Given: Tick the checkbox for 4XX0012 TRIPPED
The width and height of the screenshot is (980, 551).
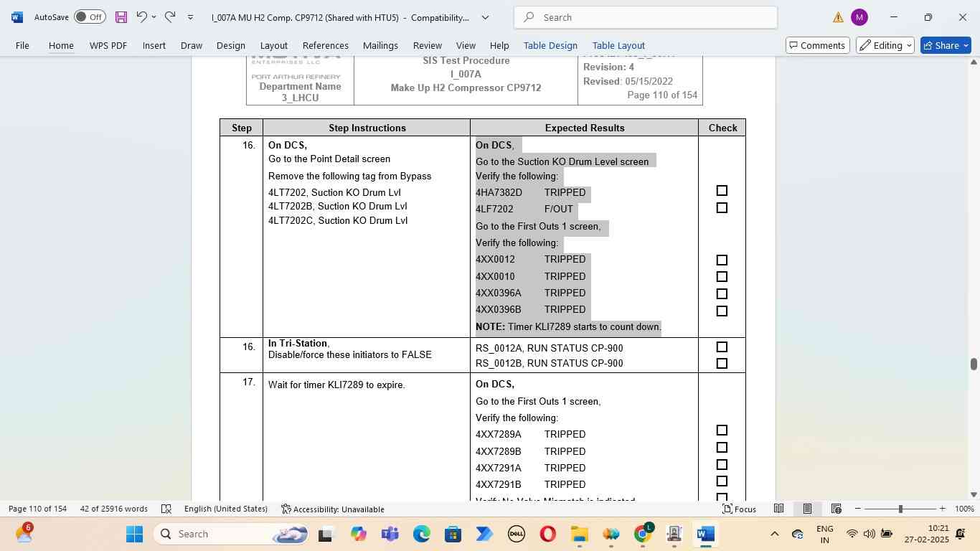Looking at the screenshot, I should (722, 260).
